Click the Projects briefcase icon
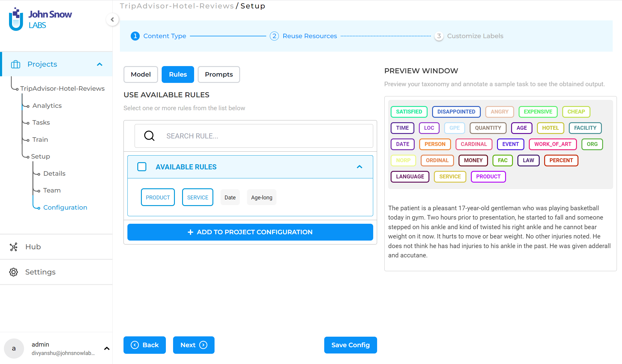622x364 pixels. (15, 64)
